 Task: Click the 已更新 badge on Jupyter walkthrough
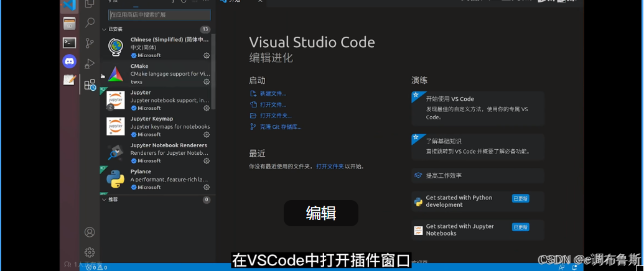click(520, 227)
